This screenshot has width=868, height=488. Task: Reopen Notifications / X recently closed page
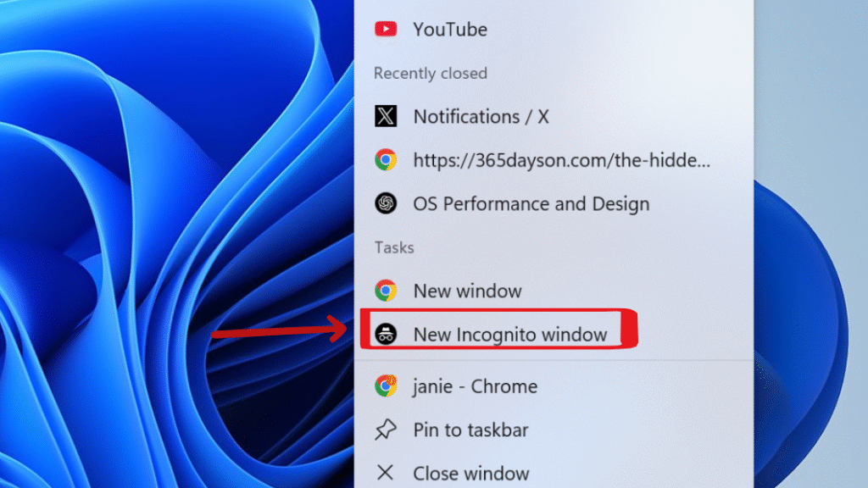pos(554,117)
